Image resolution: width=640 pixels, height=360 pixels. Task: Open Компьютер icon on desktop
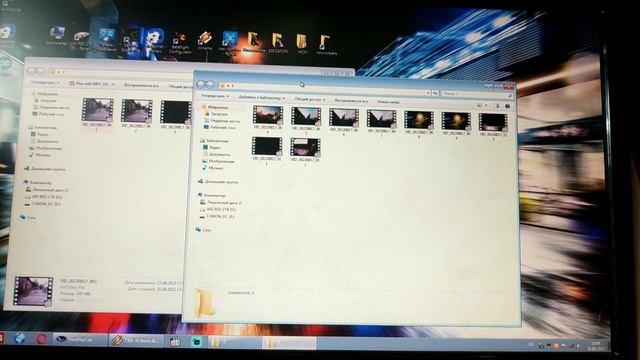pos(56,35)
